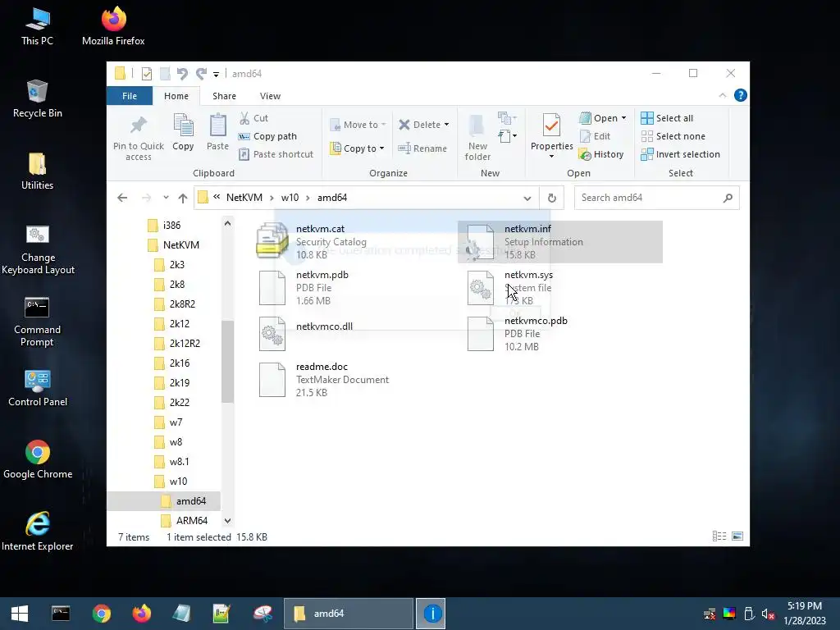Switch to the Home ribbon tab
The image size is (840, 630).
point(176,96)
